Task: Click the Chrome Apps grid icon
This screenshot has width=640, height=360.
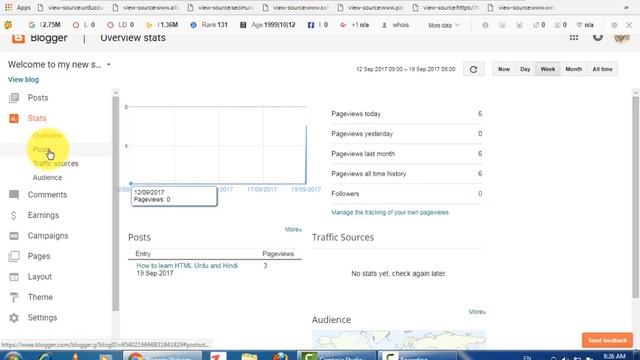Action: coord(9,7)
